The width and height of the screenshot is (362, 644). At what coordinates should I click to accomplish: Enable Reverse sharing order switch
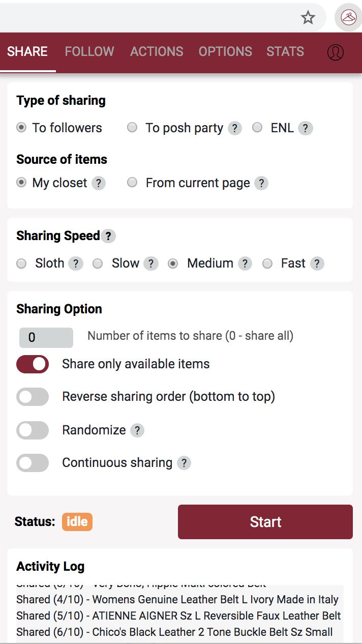point(33,397)
